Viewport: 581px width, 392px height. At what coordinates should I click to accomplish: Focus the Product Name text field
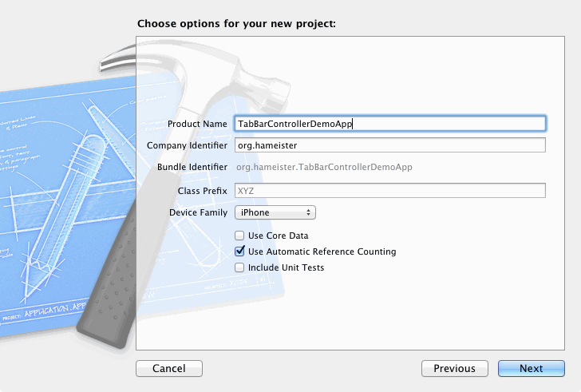pyautogui.click(x=389, y=124)
